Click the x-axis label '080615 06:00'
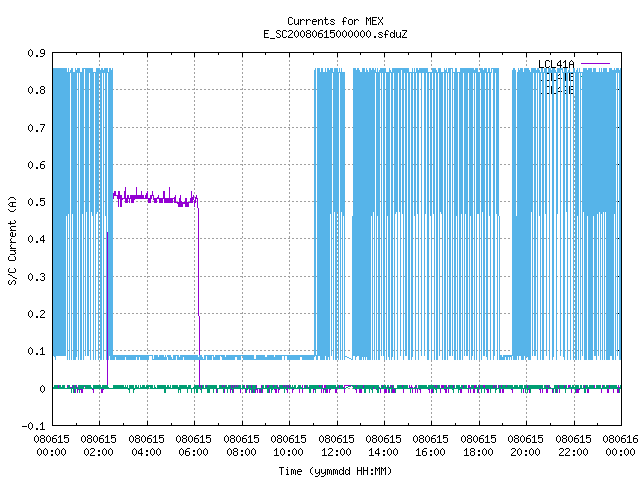Image resolution: width=640 pixels, height=480 pixels. click(x=193, y=446)
